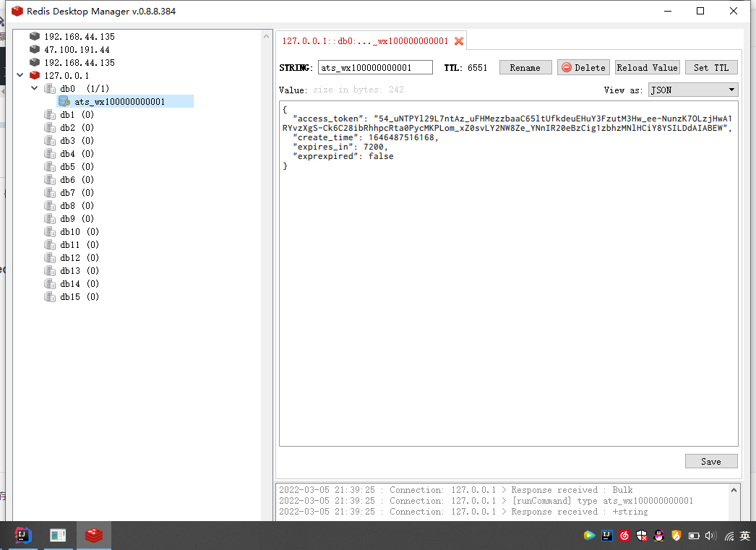
Task: Click the NetEase music tray icon
Action: [x=624, y=536]
